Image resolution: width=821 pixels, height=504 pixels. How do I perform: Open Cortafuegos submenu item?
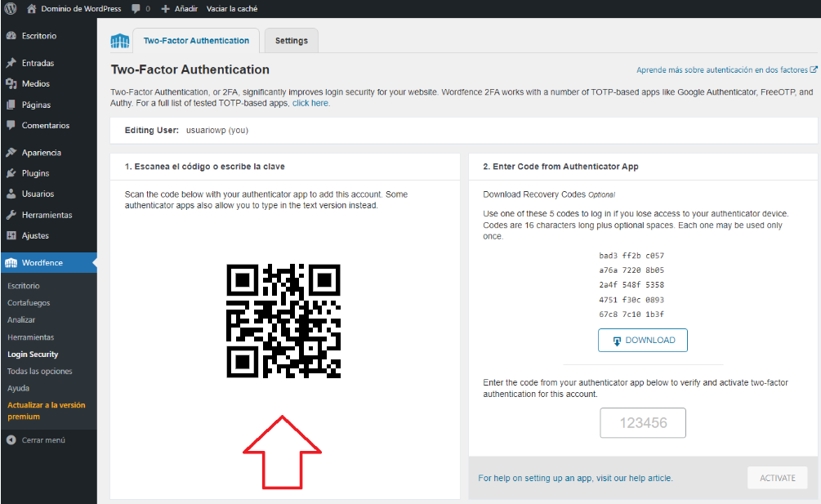click(29, 302)
